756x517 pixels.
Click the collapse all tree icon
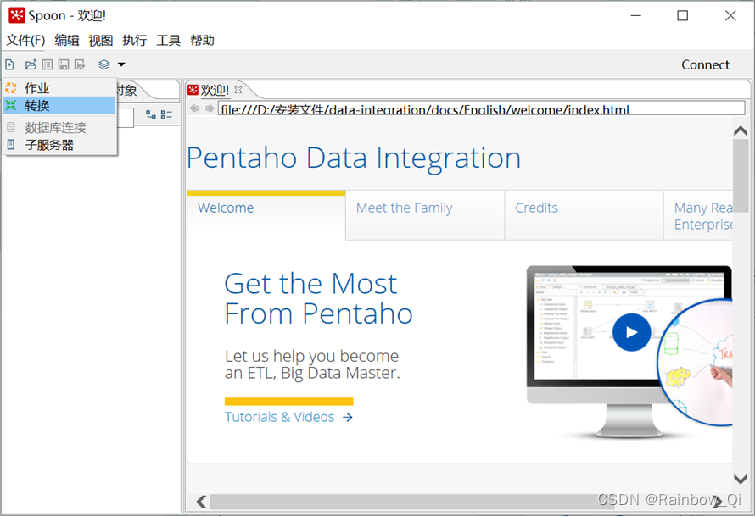click(x=166, y=115)
